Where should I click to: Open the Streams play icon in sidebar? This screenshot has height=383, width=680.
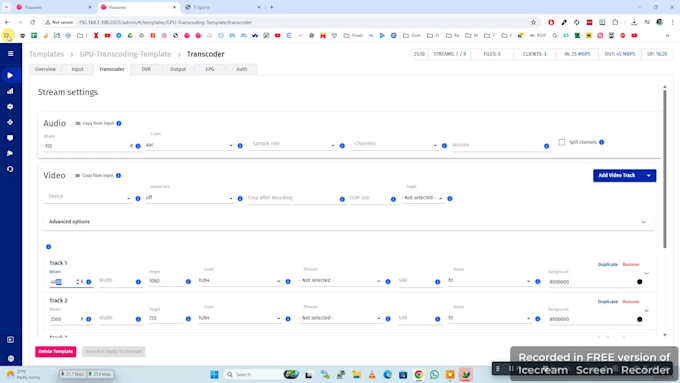(x=10, y=75)
